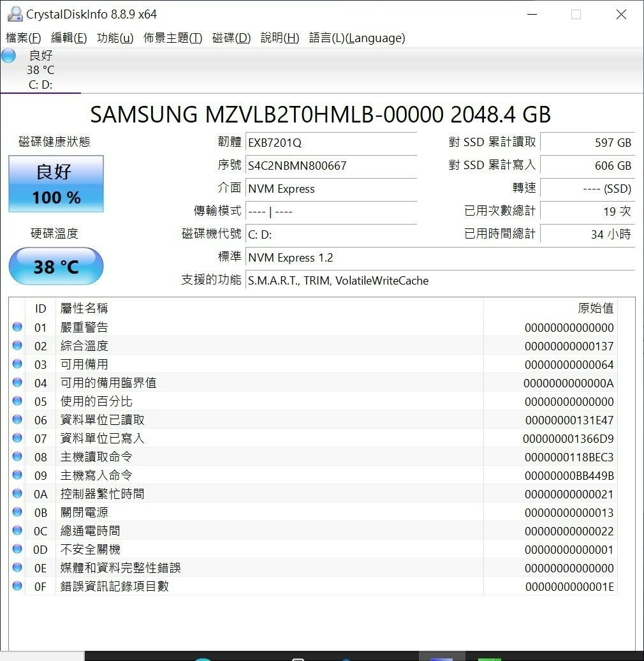Image resolution: width=644 pixels, height=661 pixels.
Task: Click the total host writes value 606 GB
Action: pos(587,165)
